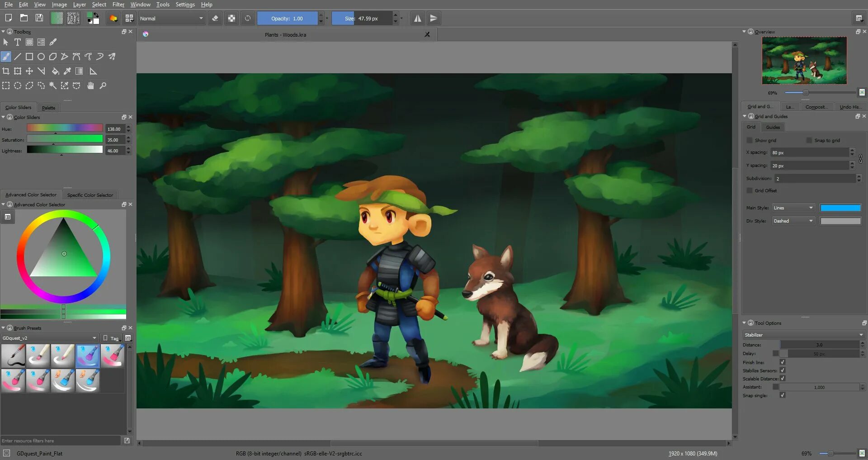Toggle eraser mode in top toolbar

pyautogui.click(x=215, y=18)
